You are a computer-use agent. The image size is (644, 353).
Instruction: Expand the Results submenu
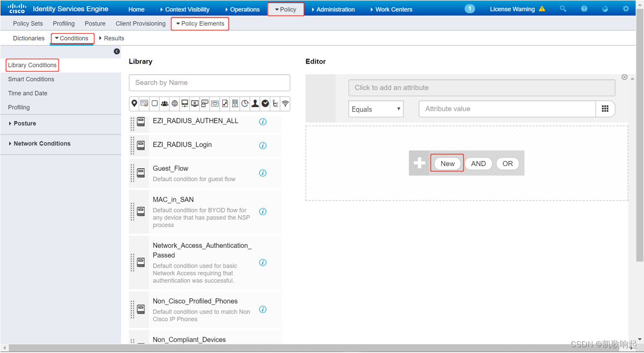(112, 38)
